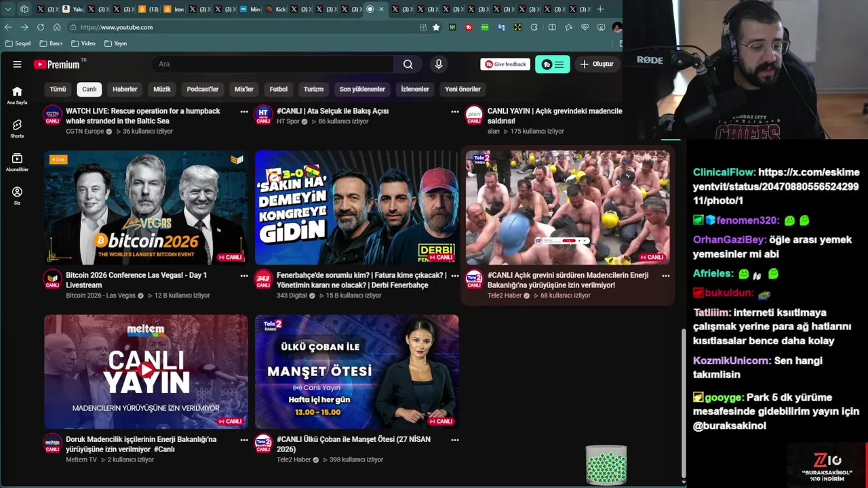Viewport: 868px width, 488px height.
Task: Open options menu for Açlık grevini sürdüren video
Action: click(x=666, y=276)
